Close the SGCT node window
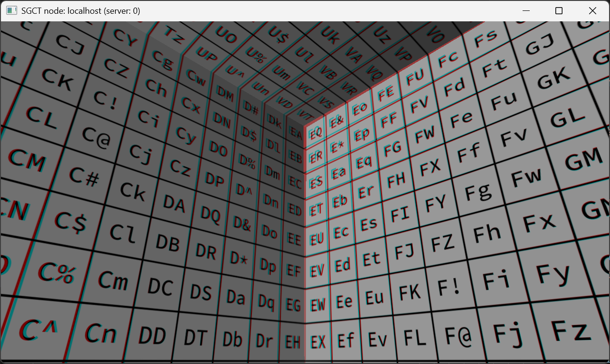The height and width of the screenshot is (364, 610). point(592,10)
